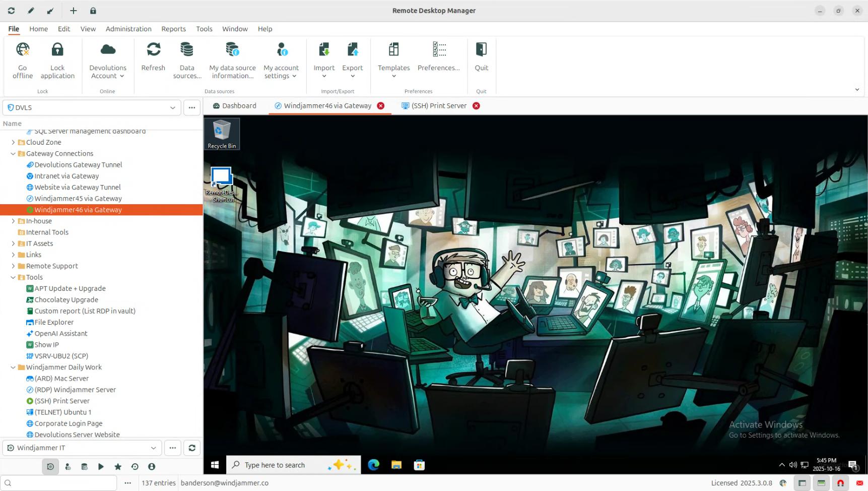The image size is (868, 491).
Task: Close the (SSH) Print Server tab
Action: [476, 106]
